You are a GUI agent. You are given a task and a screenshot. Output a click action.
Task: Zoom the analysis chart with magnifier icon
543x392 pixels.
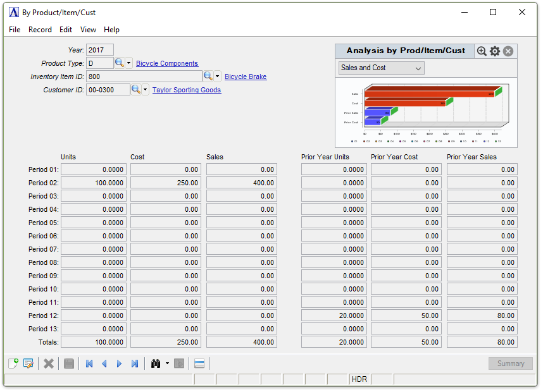click(482, 51)
